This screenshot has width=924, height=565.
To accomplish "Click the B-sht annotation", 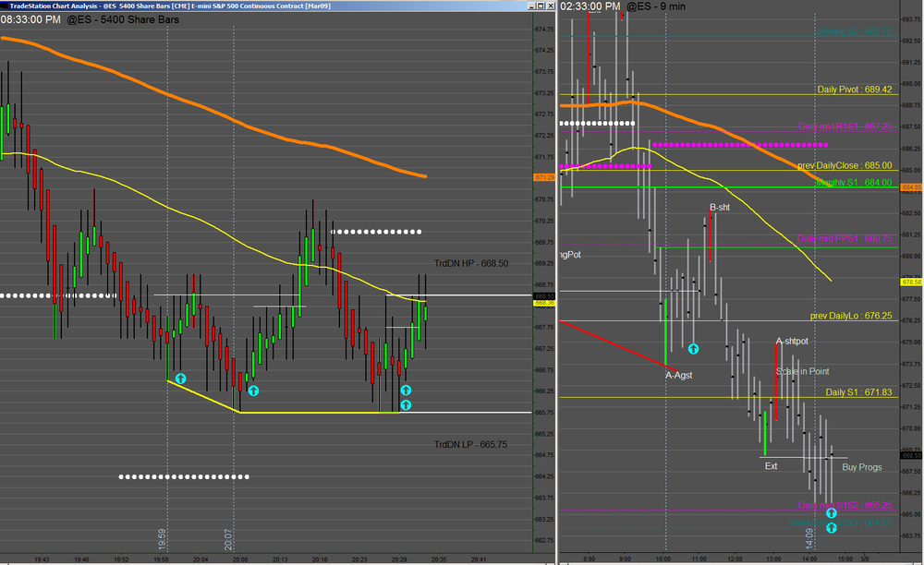I will point(720,207).
